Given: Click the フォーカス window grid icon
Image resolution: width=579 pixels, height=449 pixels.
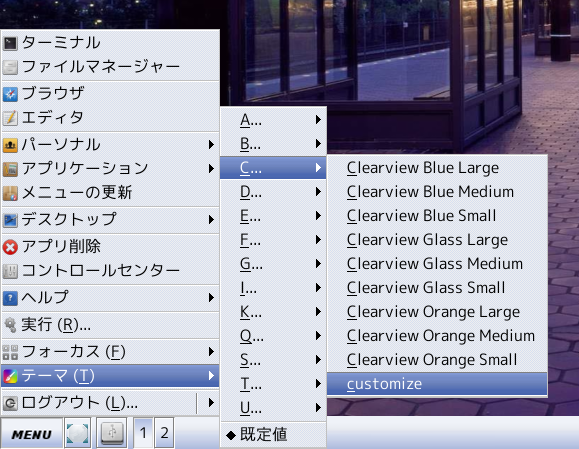Looking at the screenshot, I should 10,352.
